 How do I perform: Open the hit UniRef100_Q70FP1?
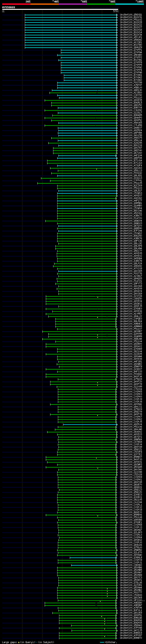pyautogui.click(x=131, y=50)
